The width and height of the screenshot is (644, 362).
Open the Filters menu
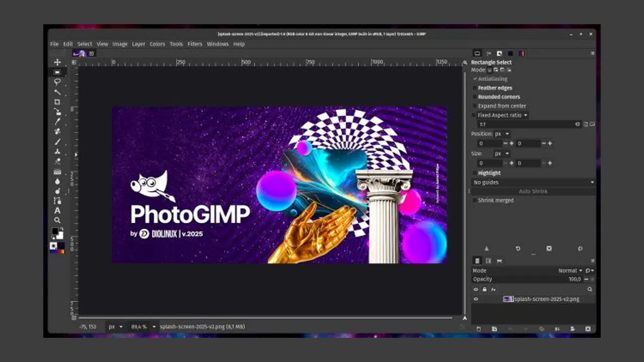195,44
